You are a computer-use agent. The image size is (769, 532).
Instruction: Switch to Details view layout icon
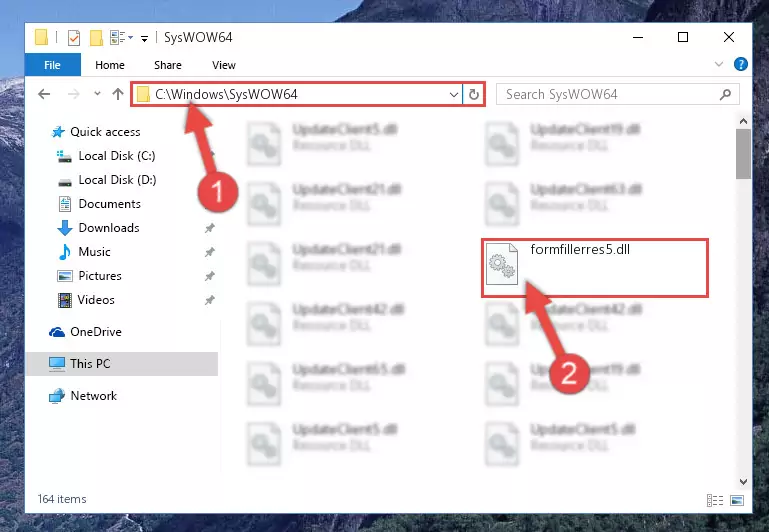(715, 500)
